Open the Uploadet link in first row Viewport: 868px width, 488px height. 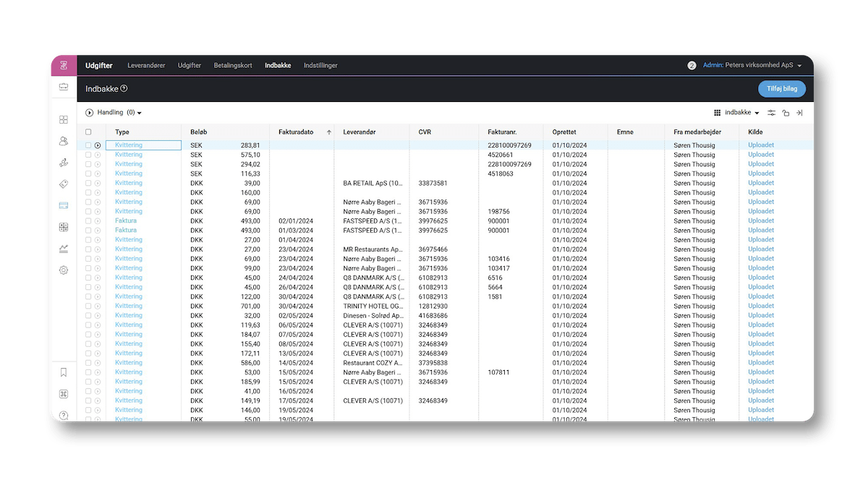761,145
